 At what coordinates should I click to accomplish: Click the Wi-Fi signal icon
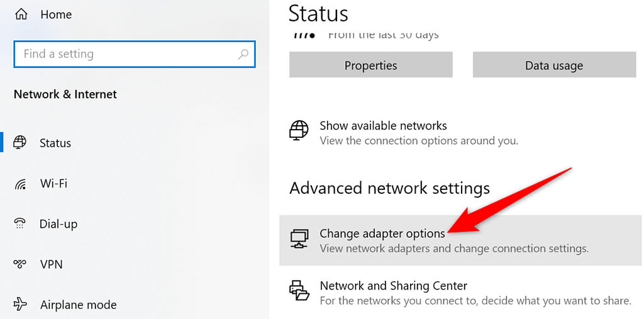click(21, 184)
